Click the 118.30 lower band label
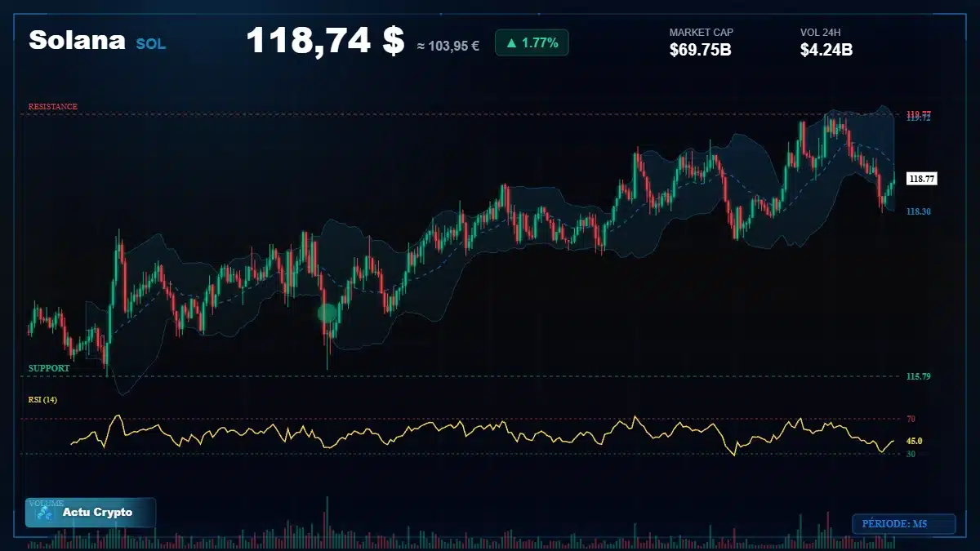 click(x=918, y=211)
